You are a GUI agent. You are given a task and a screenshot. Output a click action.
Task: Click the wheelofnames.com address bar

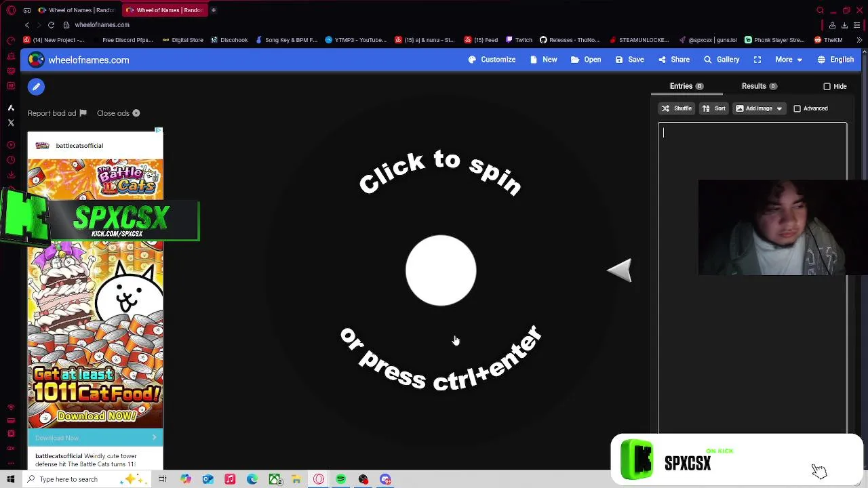pyautogui.click(x=102, y=25)
